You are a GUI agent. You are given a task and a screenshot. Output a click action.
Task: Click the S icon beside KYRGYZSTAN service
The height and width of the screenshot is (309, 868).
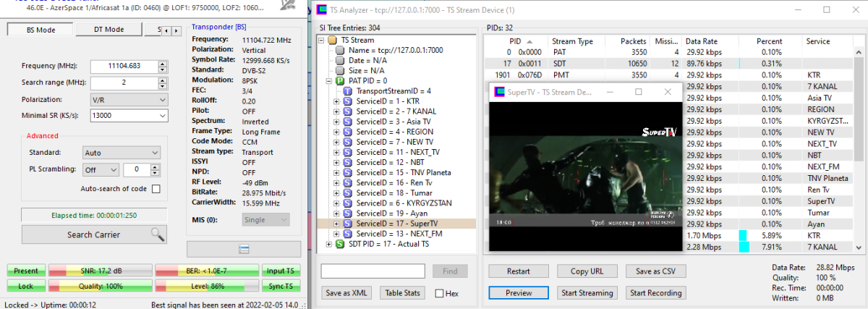pyautogui.click(x=348, y=203)
